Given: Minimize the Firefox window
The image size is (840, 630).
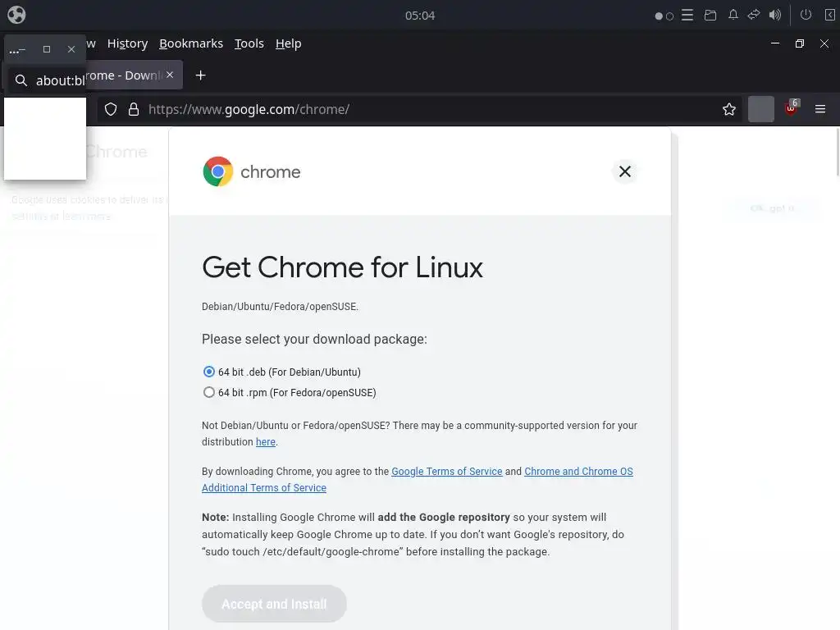Looking at the screenshot, I should point(774,43).
